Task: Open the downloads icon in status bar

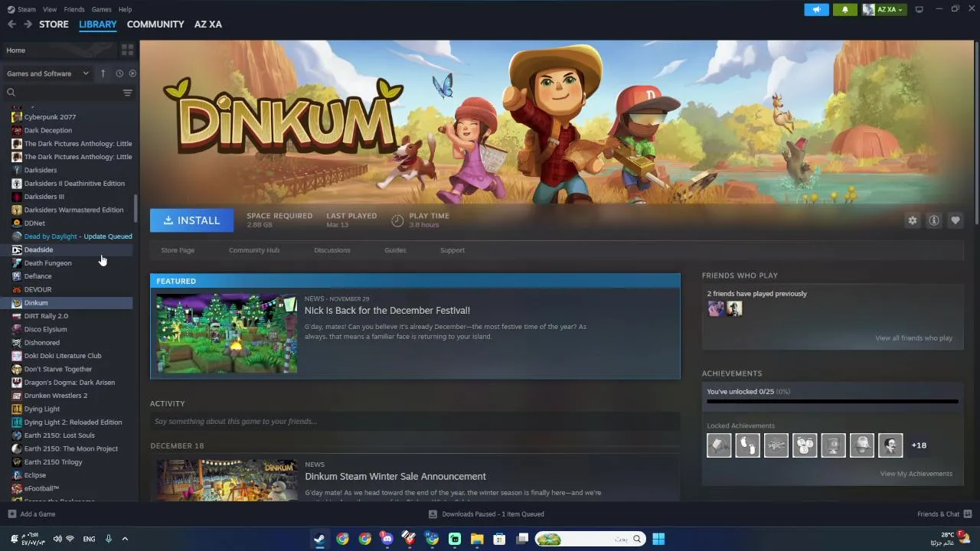Action: tap(433, 514)
